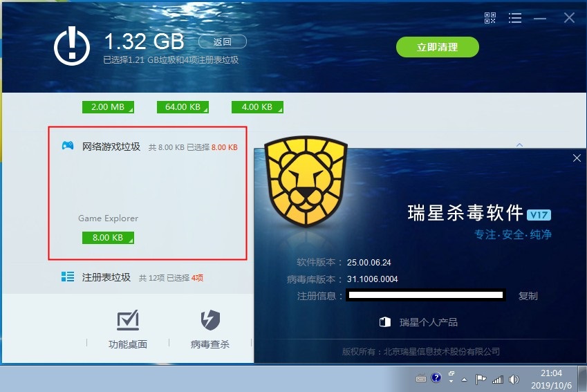Toggle the 64.00 KB green size tag
The height and width of the screenshot is (392, 587).
pyautogui.click(x=183, y=107)
